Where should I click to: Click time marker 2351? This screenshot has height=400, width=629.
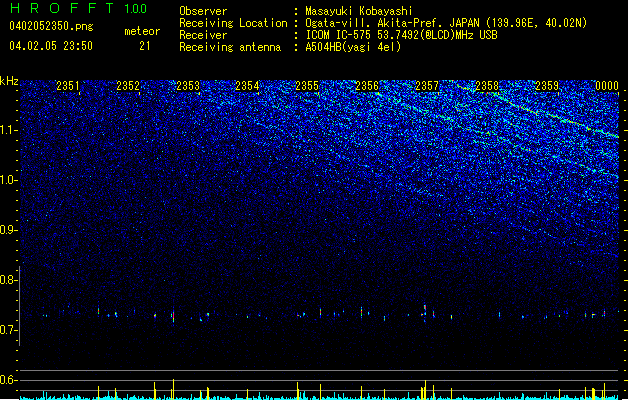click(x=68, y=86)
